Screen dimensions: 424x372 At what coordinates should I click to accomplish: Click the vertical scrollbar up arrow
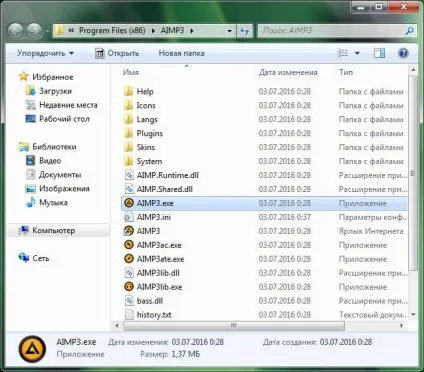(x=413, y=70)
